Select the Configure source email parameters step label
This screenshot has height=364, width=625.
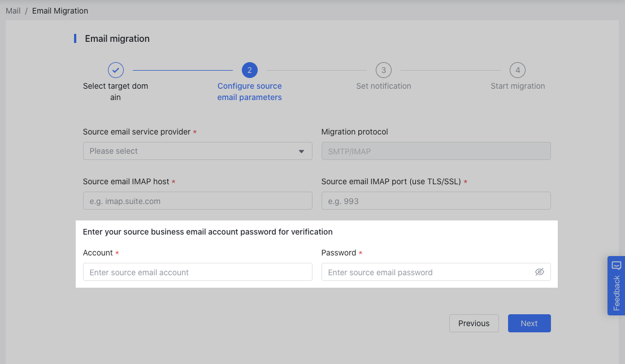249,92
